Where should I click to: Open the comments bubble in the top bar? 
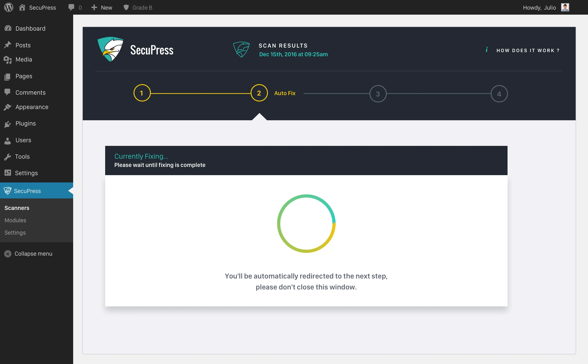[x=72, y=7]
